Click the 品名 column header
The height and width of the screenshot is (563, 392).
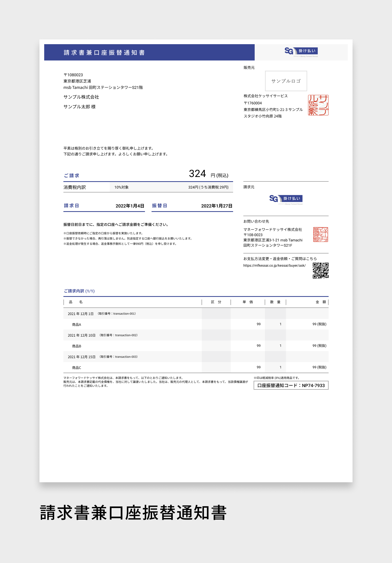click(76, 302)
